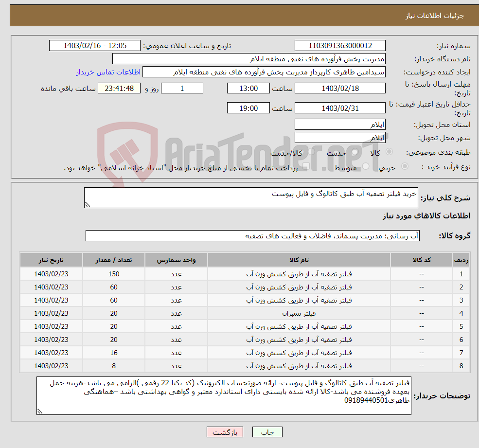Click the quantity 16 in row 7
This screenshot has height=448, width=479.
(x=114, y=353)
